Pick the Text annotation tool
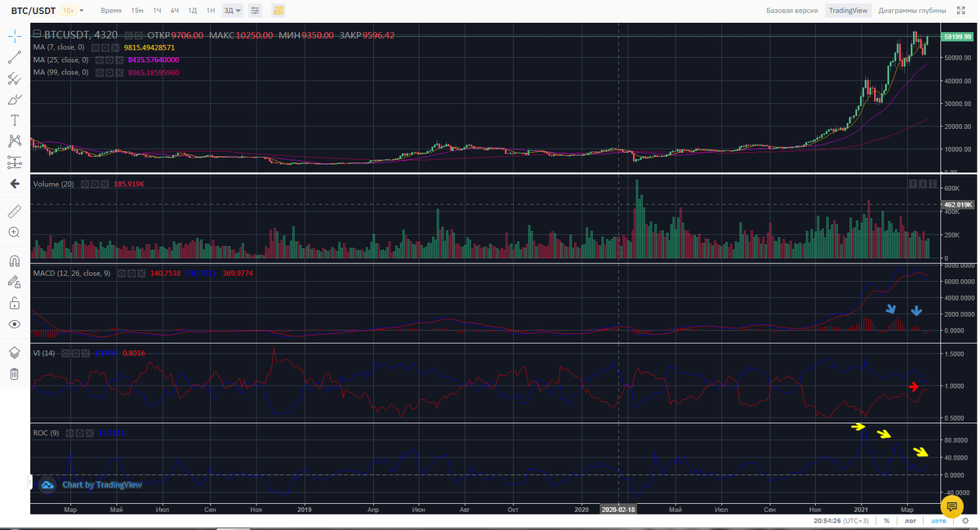The height and width of the screenshot is (530, 980). click(14, 119)
